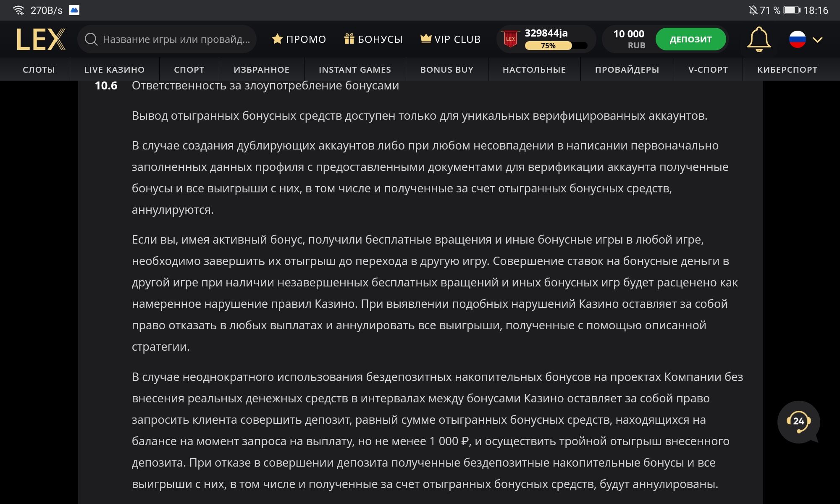Viewport: 840px width, 504px height.
Task: Click the LEX casino logo
Action: (41, 39)
